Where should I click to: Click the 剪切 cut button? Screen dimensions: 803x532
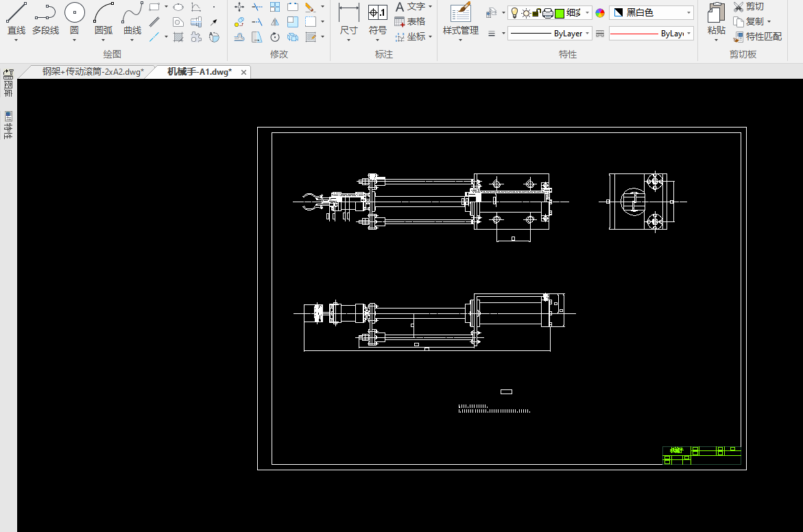[x=749, y=7]
